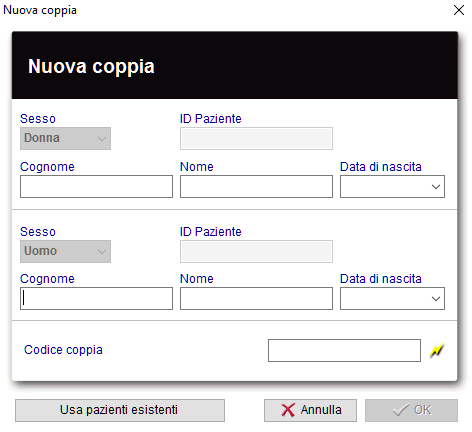Click the checkmark icon on OK button
Screen dimensions: 472x432
tap(401, 410)
